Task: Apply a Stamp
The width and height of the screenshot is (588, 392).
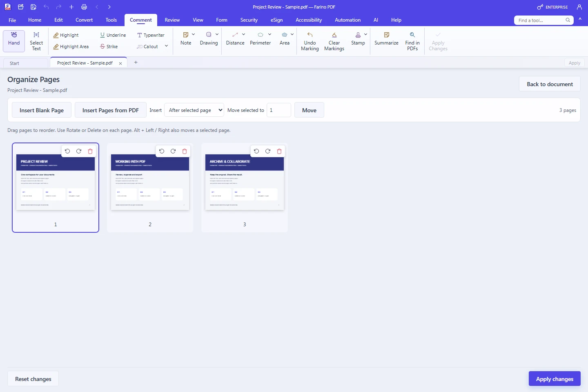Action: pyautogui.click(x=358, y=39)
